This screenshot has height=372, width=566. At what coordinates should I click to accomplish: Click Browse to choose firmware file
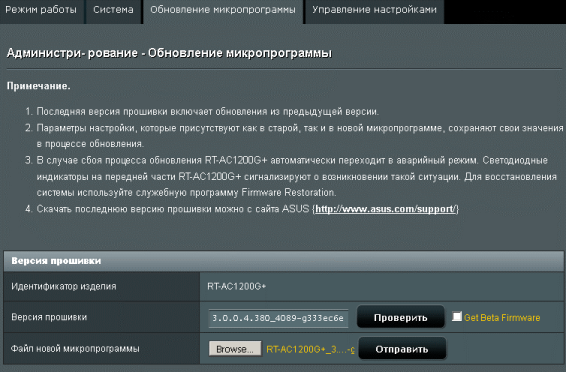(x=235, y=349)
